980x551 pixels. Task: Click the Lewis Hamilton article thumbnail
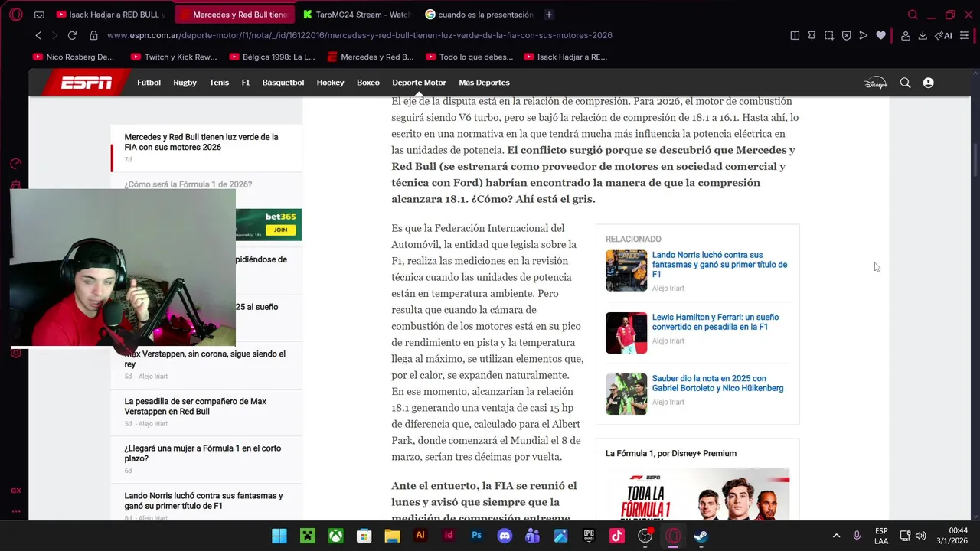pos(626,333)
